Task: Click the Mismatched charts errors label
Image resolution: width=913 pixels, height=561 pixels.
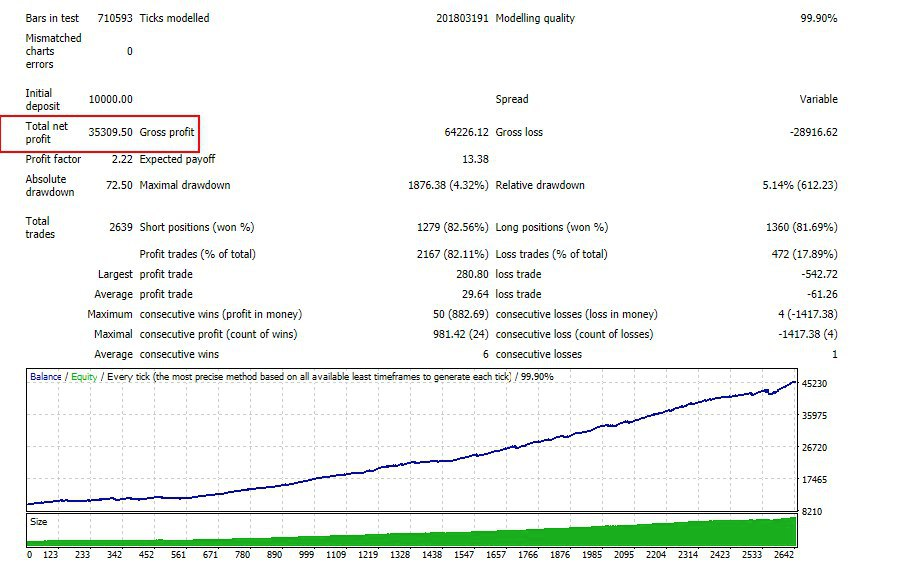Action: [x=54, y=51]
